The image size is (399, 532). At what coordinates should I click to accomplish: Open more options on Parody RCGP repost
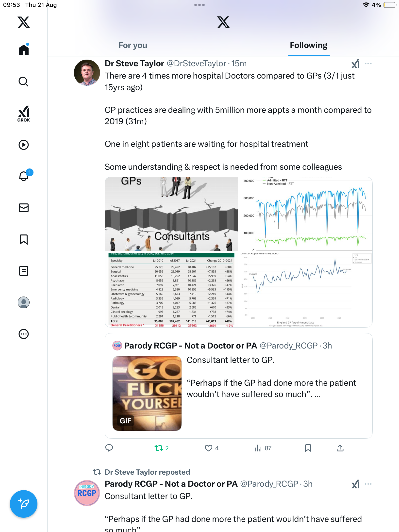coord(368,484)
